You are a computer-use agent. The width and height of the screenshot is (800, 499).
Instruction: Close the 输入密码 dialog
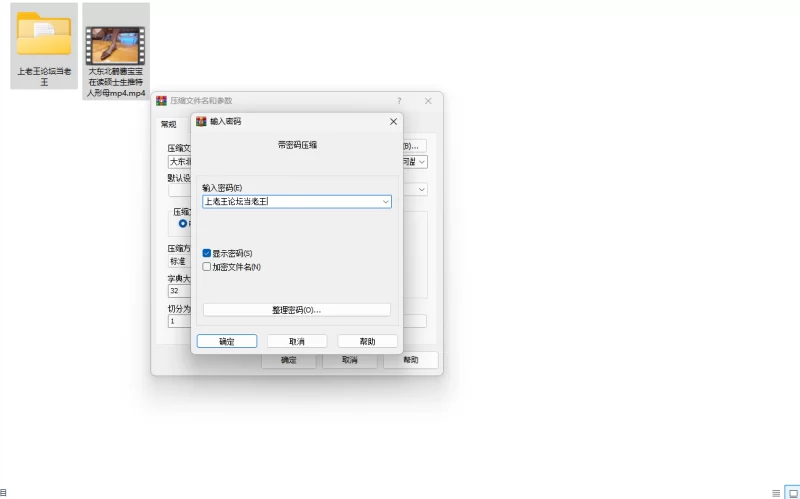(x=393, y=121)
